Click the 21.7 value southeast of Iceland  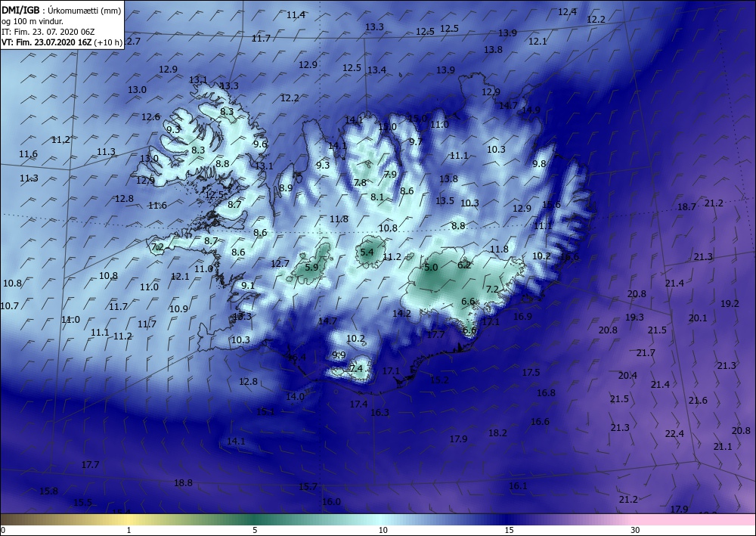tap(646, 353)
